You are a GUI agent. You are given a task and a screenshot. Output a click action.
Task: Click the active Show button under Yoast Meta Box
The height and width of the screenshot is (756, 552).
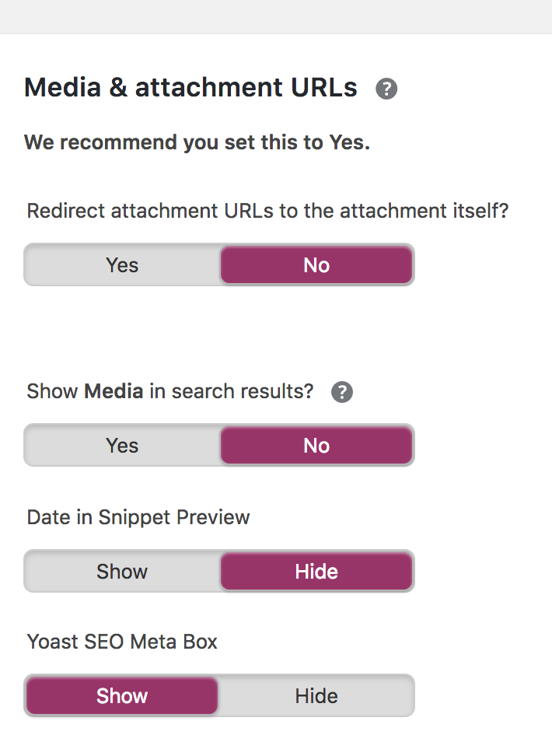pyautogui.click(x=121, y=695)
